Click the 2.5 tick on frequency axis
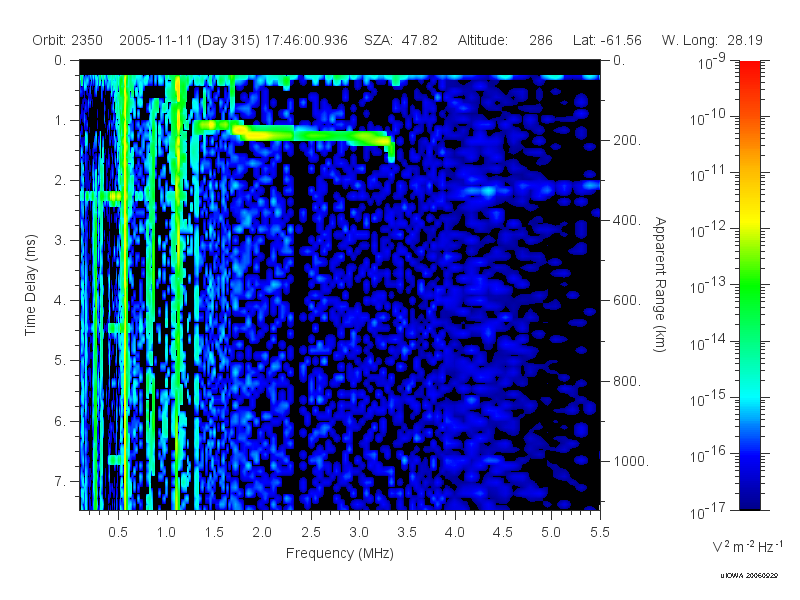Viewport: 800px width, 600px height. [311, 532]
